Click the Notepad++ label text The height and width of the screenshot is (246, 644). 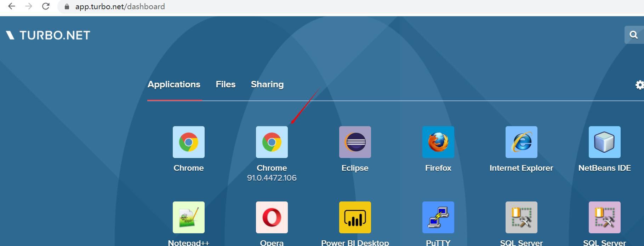click(x=189, y=243)
